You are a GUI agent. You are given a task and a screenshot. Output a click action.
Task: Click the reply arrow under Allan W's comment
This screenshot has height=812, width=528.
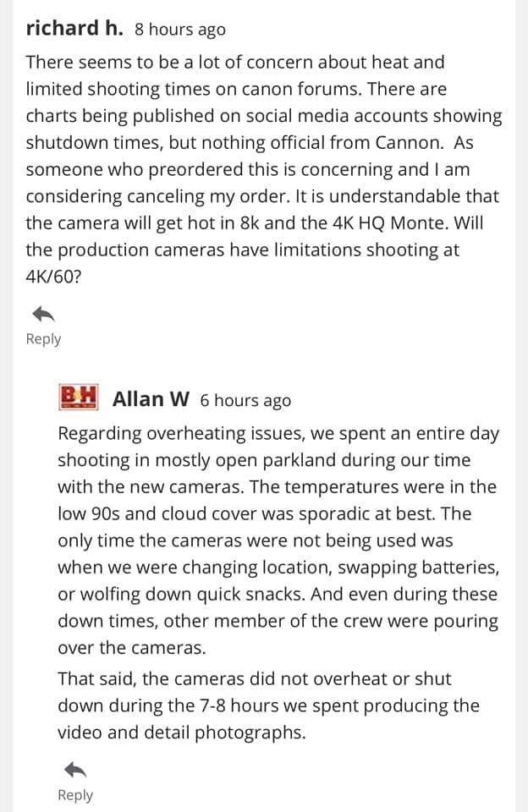(75, 770)
